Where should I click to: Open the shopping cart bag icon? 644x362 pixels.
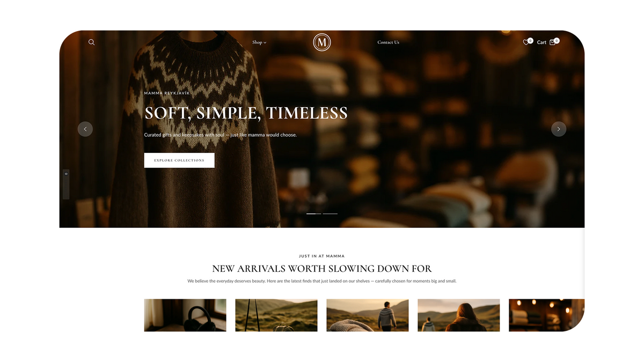(553, 42)
